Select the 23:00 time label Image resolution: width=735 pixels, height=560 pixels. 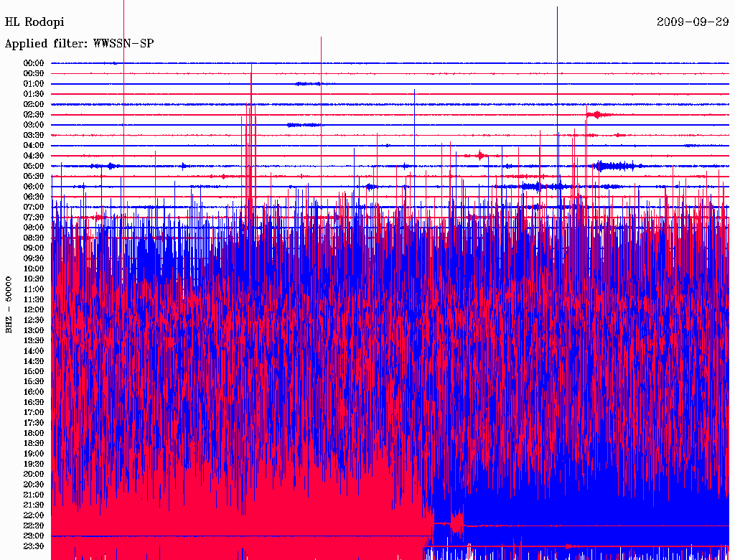point(34,536)
